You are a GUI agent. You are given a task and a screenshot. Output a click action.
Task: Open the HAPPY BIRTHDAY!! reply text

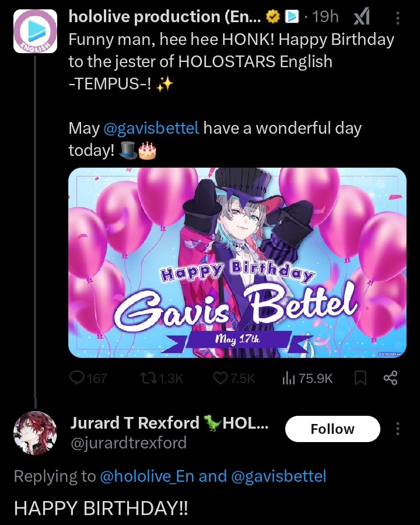coord(101,507)
